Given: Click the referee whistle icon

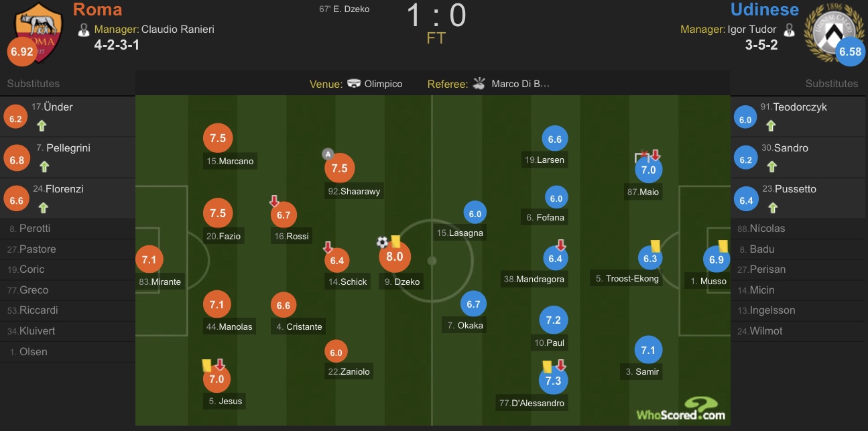Looking at the screenshot, I should tap(479, 84).
